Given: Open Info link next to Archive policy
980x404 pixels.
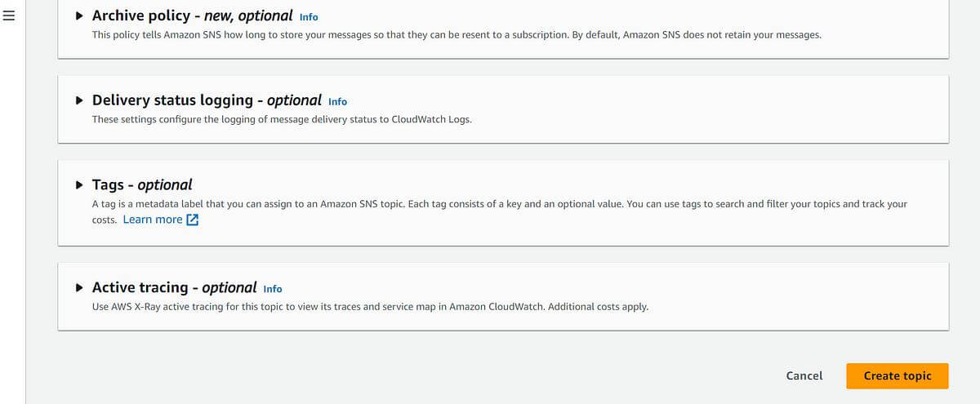Looking at the screenshot, I should (309, 17).
